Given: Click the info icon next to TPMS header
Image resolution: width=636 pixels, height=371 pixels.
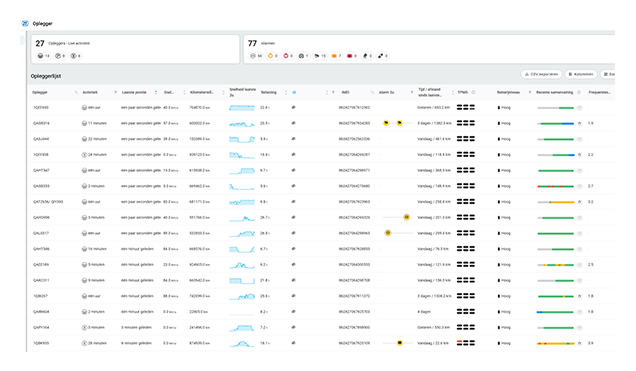Looking at the screenshot, I should coord(473,92).
